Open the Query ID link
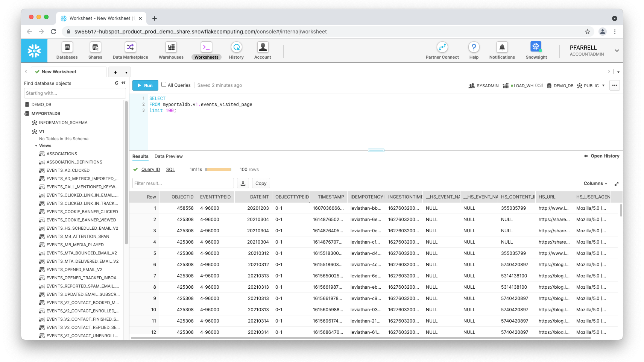644x362 pixels. coord(150,169)
